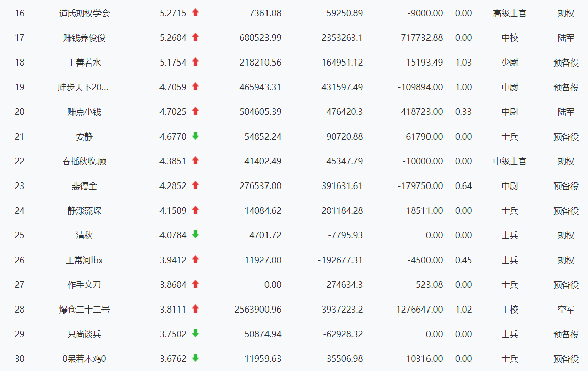This screenshot has height=371, width=588.
Task: Click the name 静潻流堔
Action: (84, 211)
